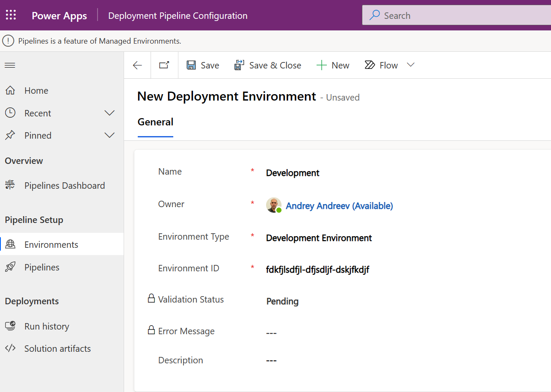Open the Andrey Andreev owner link
The image size is (551, 392).
(339, 206)
